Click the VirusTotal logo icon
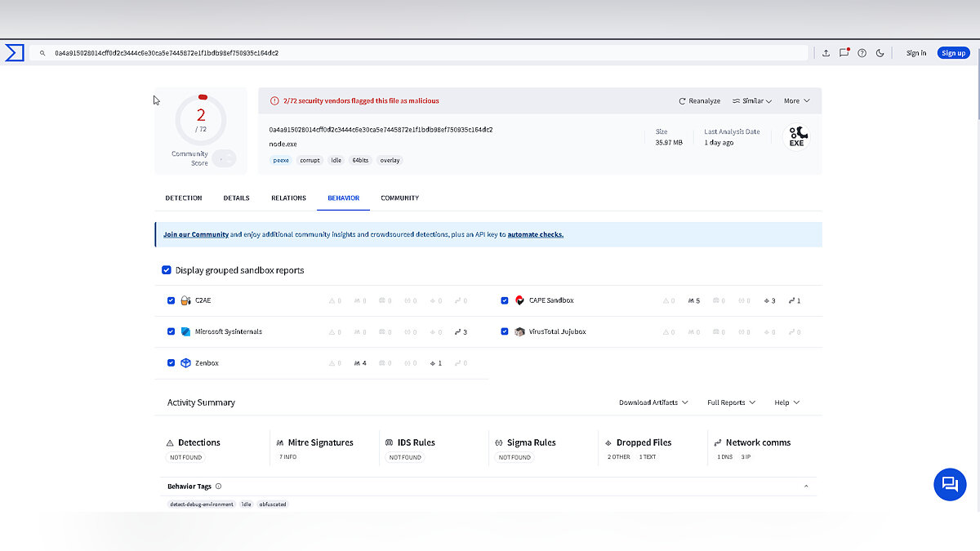 tap(14, 53)
